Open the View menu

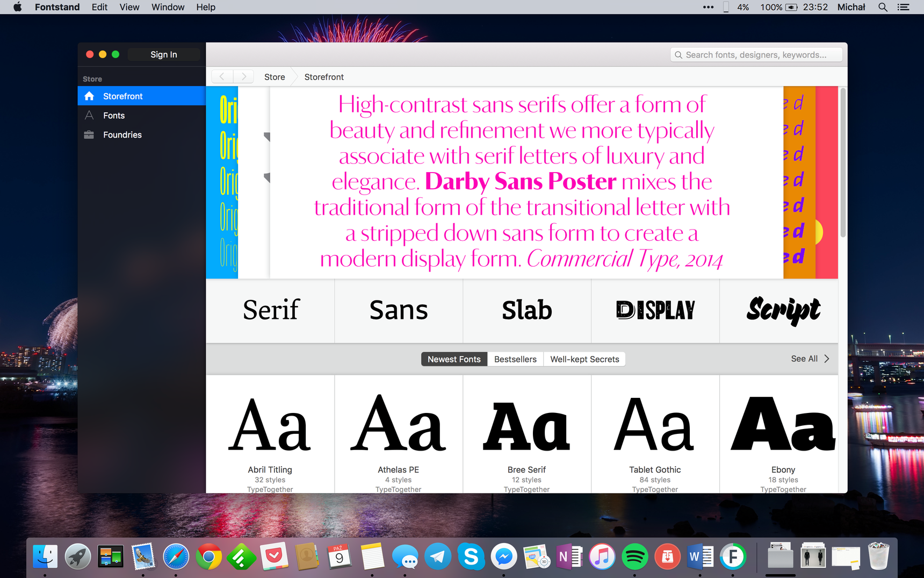click(129, 7)
